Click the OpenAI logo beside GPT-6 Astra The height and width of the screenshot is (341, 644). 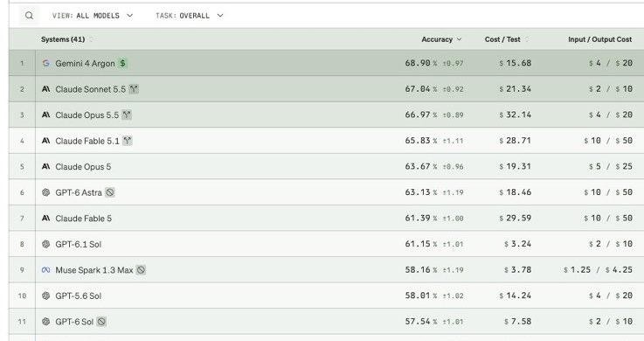46,192
